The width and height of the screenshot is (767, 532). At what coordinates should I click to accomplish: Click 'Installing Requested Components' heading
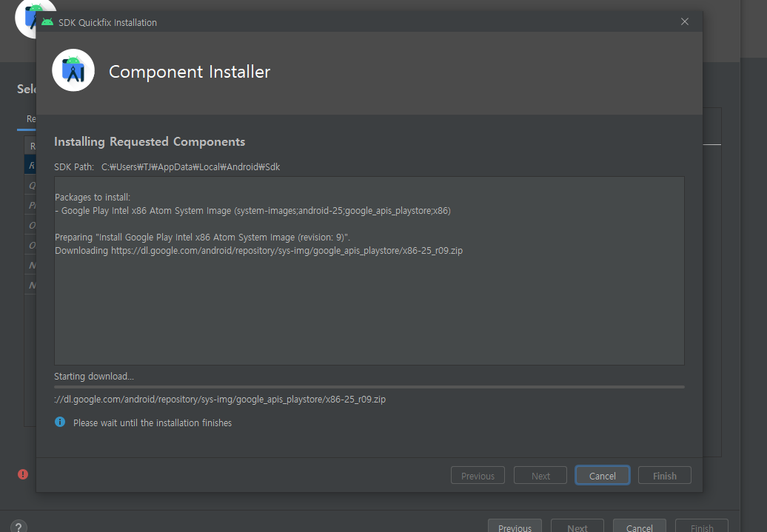point(150,141)
